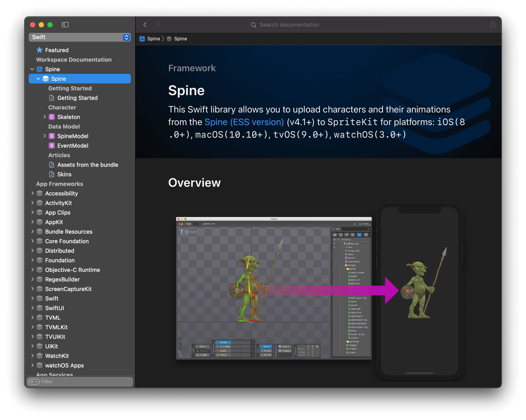Expand the Skeleton class node
The image size is (526, 420).
[45, 117]
